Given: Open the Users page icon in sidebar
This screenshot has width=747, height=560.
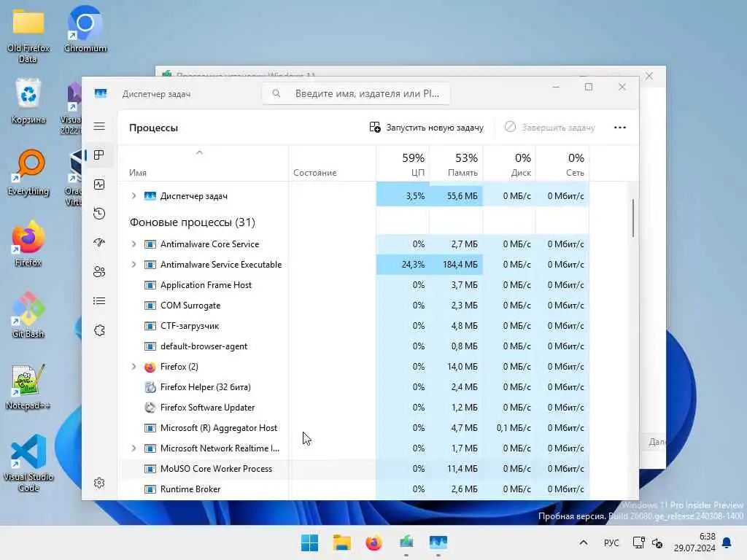Looking at the screenshot, I should (x=99, y=272).
